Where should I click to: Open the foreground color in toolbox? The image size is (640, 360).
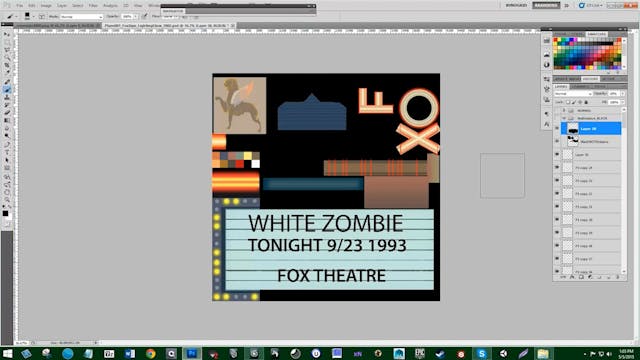[x=5, y=213]
